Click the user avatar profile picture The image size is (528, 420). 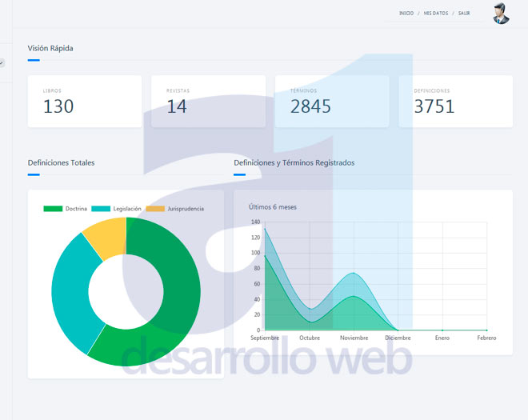(x=501, y=14)
